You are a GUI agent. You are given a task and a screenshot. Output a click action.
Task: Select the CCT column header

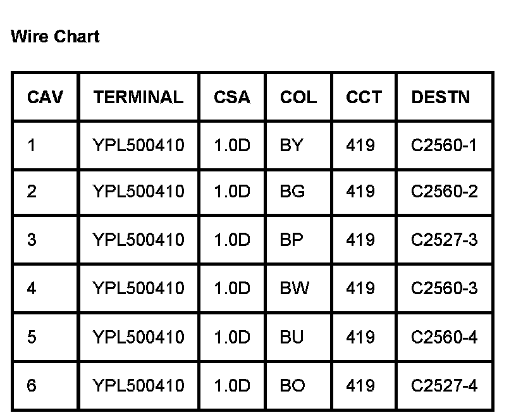coord(364,97)
